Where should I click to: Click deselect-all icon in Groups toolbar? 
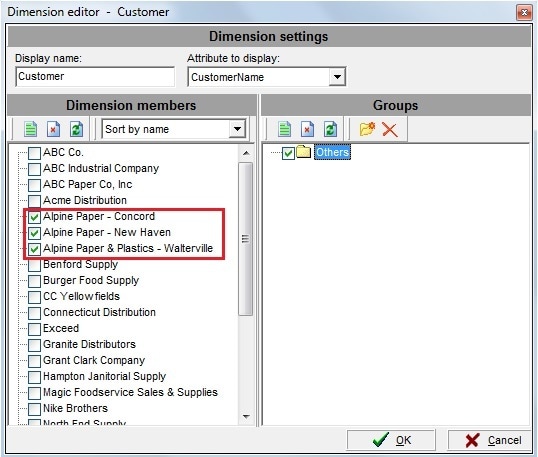[307, 129]
